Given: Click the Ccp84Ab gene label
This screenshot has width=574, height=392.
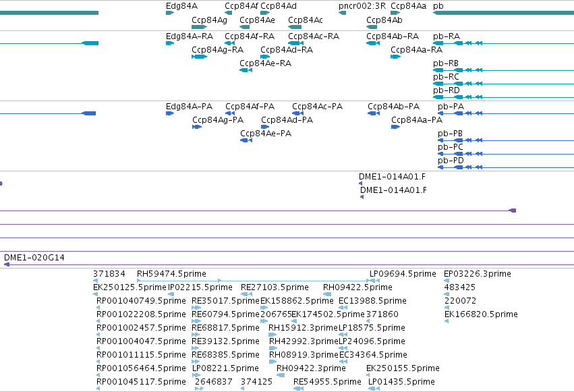Looking at the screenshot, I should (384, 20).
